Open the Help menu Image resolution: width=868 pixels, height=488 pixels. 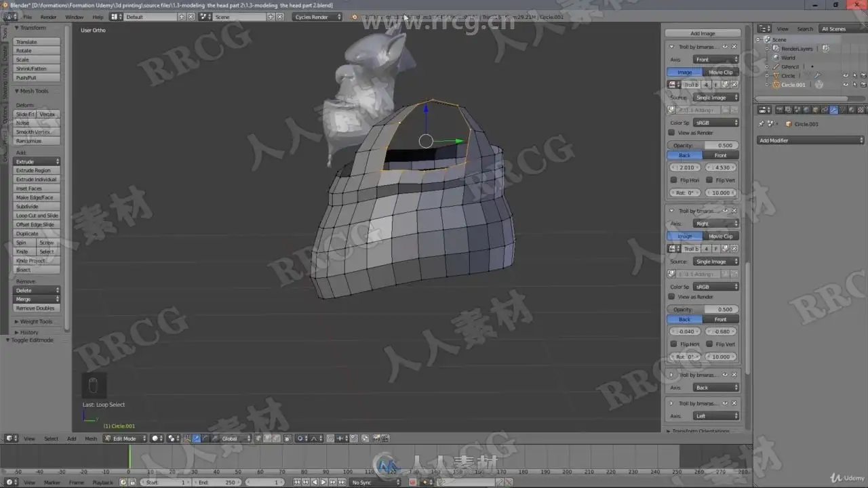(x=98, y=16)
